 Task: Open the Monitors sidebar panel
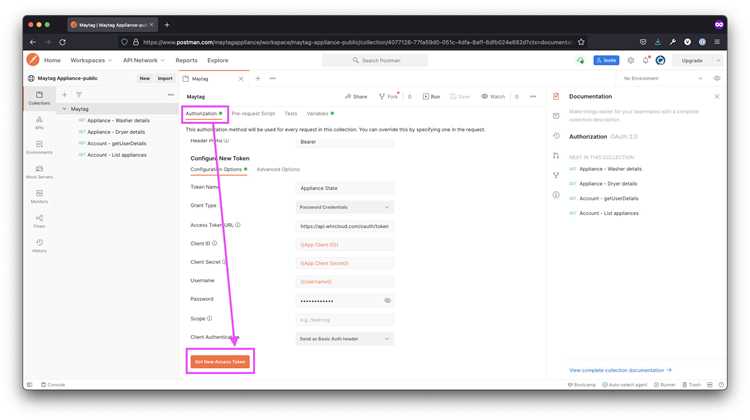39,196
